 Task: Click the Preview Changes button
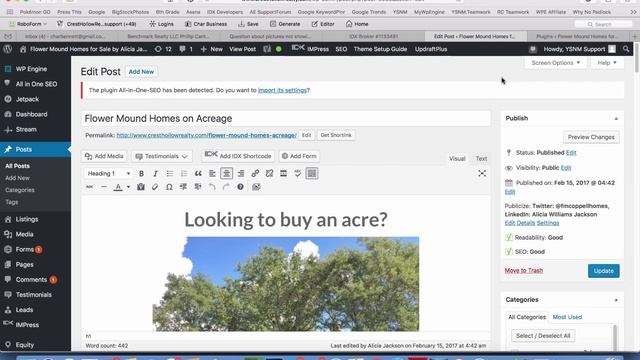591,137
